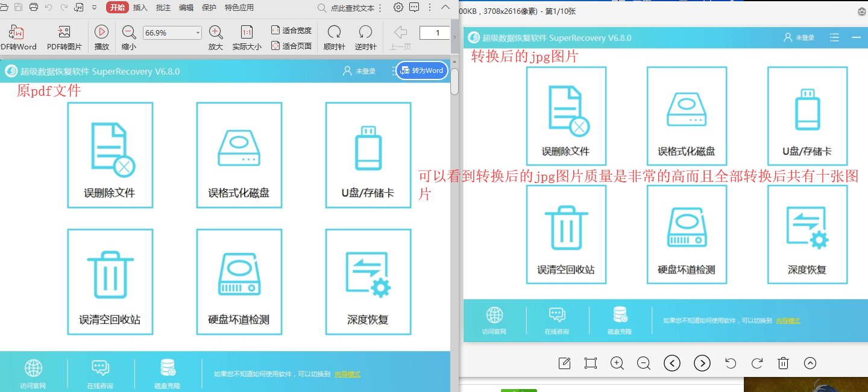Viewport: 868px width, 392px height.
Task: Select 深度恢复 tile in PDF window
Action: [368, 282]
